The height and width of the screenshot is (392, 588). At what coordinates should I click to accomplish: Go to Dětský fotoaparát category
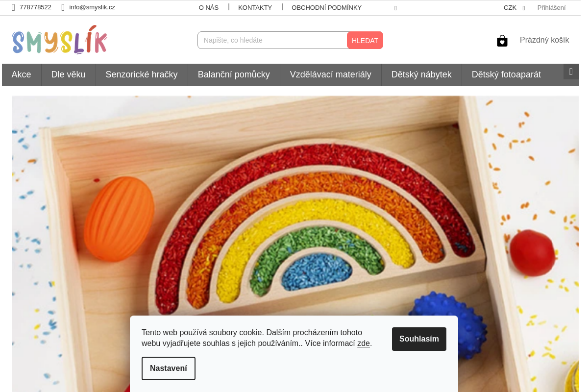point(506,74)
